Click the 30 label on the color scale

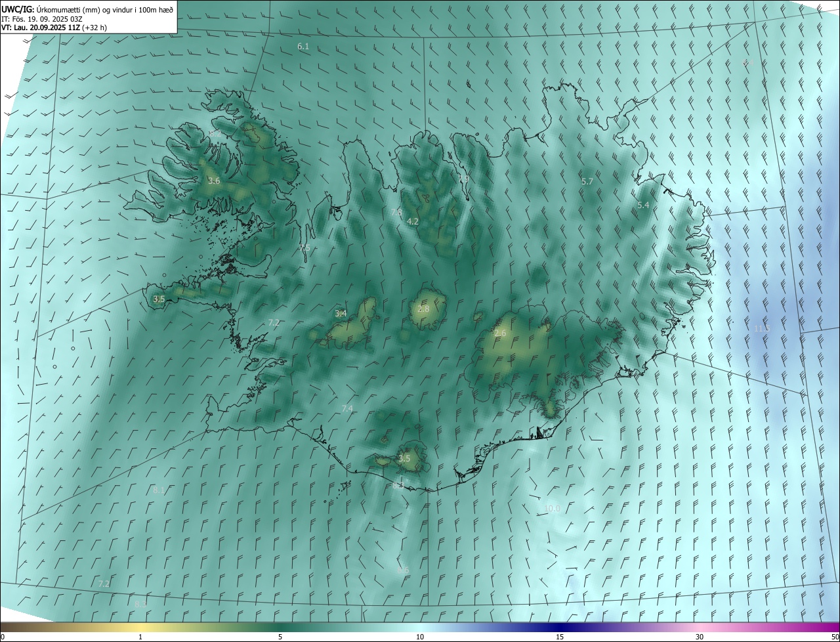[700, 637]
